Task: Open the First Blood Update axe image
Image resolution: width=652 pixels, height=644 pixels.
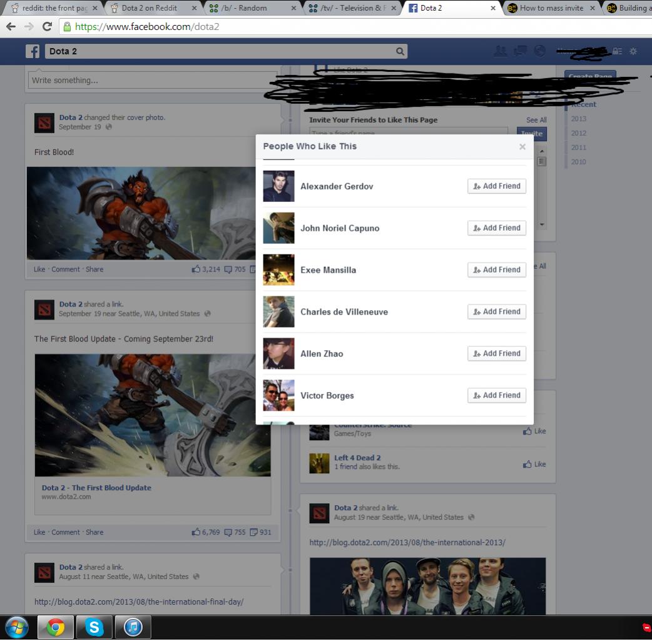Action: pyautogui.click(x=153, y=415)
